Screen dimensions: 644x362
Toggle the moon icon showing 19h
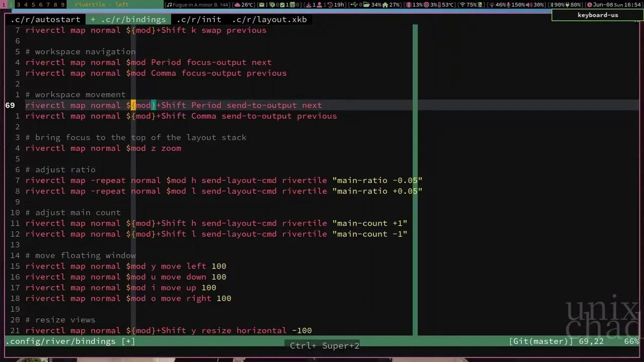(x=330, y=5)
